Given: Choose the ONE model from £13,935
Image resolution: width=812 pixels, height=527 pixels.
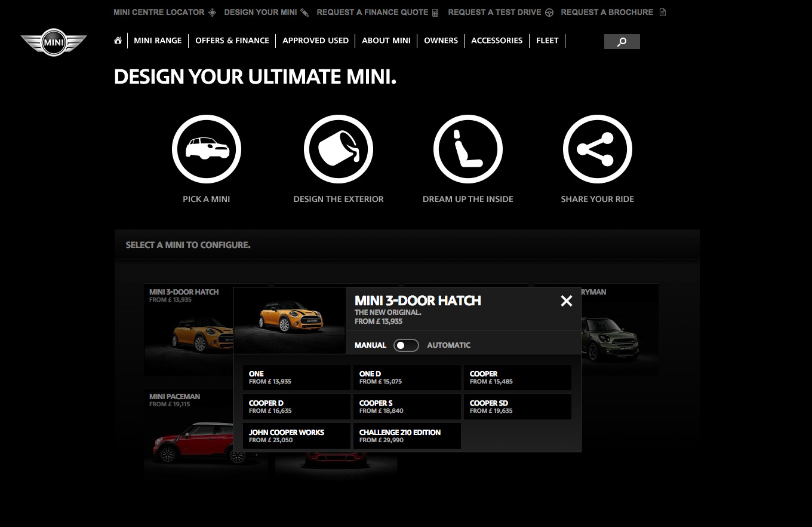Looking at the screenshot, I should (297, 378).
